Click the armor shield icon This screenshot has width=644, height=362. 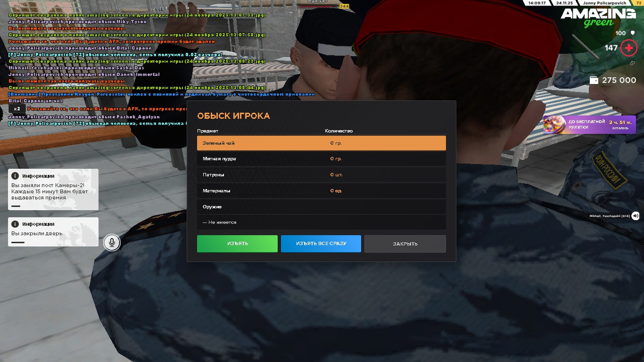click(633, 33)
